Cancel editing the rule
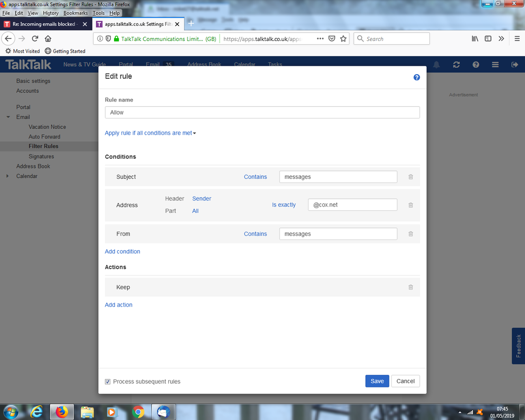 click(405, 381)
